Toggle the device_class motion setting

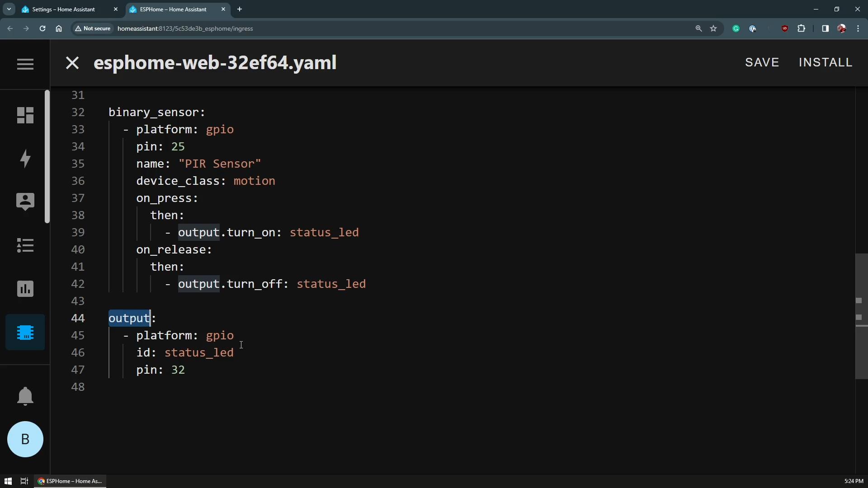tap(255, 181)
